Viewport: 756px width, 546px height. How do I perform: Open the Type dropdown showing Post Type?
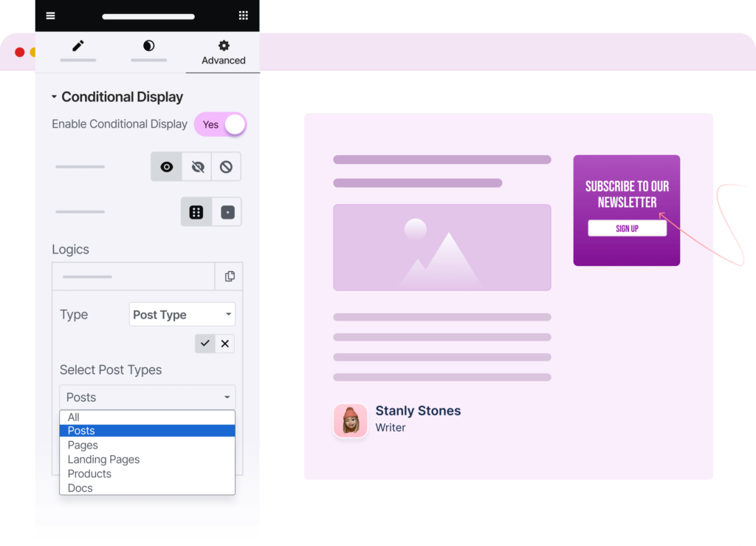tap(182, 315)
